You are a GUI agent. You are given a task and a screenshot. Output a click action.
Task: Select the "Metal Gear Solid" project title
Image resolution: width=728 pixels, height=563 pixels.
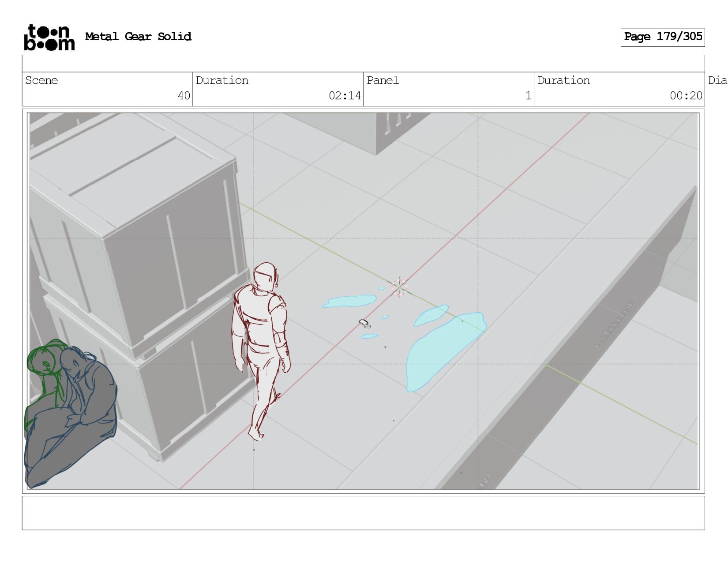click(138, 37)
